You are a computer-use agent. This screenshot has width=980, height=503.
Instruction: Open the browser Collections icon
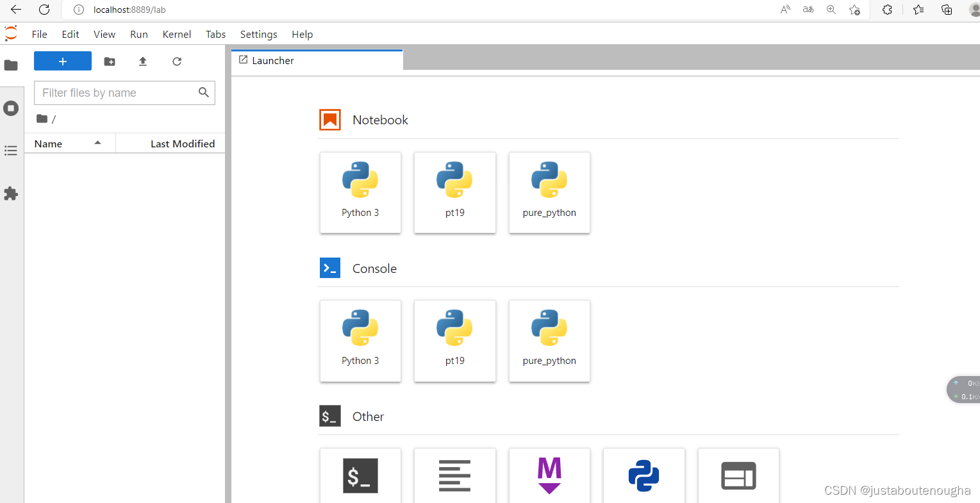coord(947,10)
